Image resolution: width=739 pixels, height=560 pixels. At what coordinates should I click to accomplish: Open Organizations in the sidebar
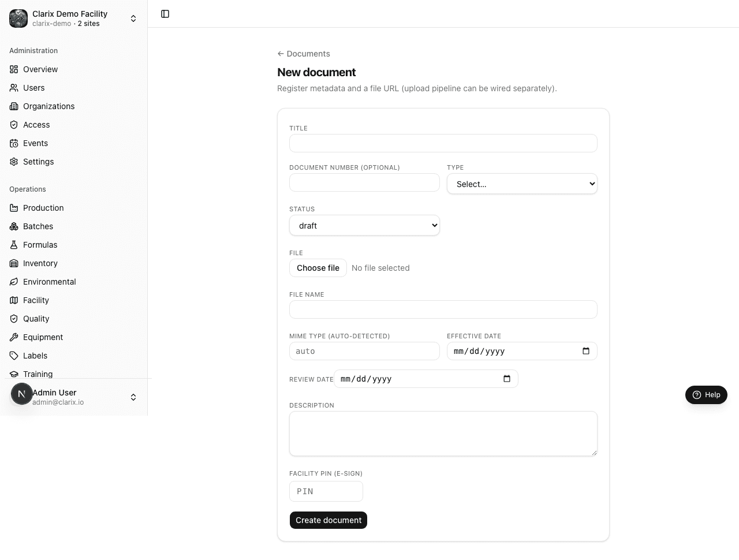coord(74,106)
